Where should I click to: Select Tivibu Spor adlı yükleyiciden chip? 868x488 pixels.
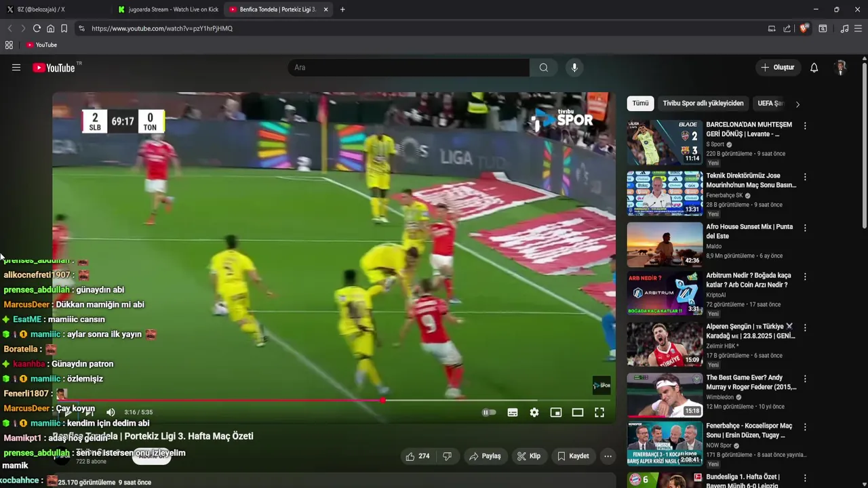[703, 103]
